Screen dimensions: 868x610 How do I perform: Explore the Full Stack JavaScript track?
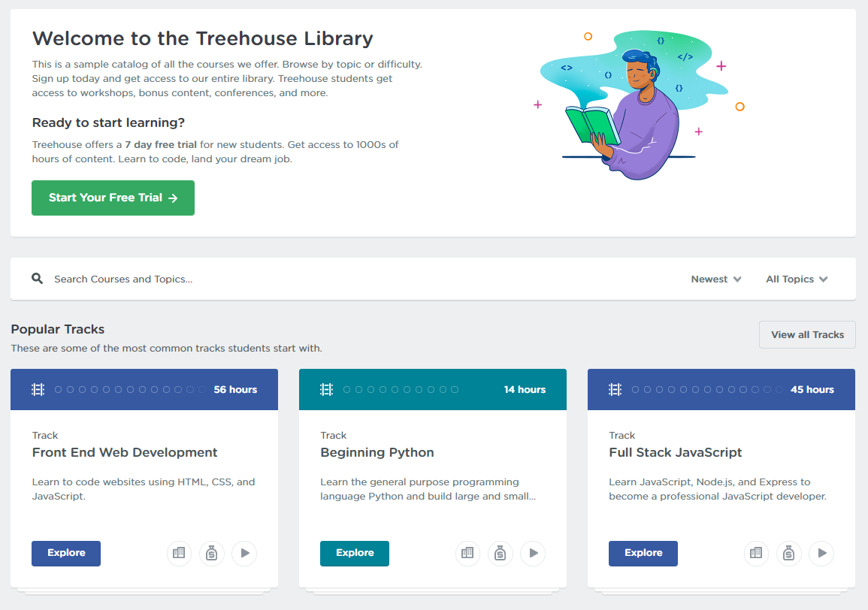click(x=643, y=553)
